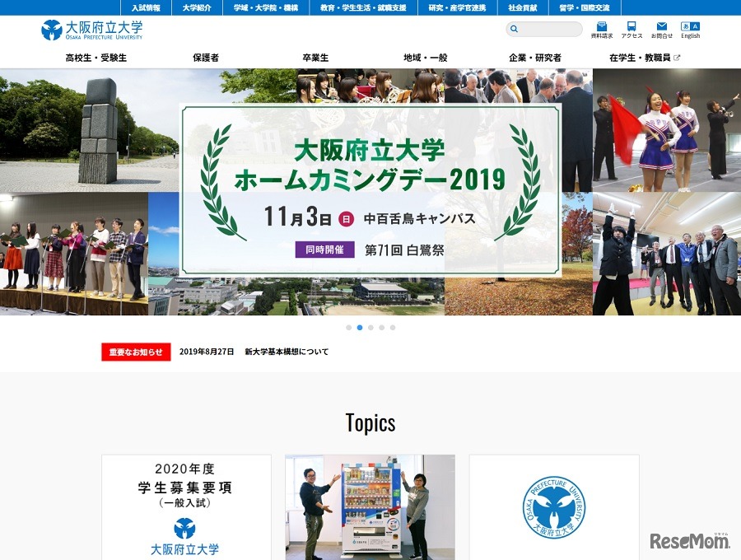Switch site language using the English あA icon
741x560 pixels.
[690, 28]
